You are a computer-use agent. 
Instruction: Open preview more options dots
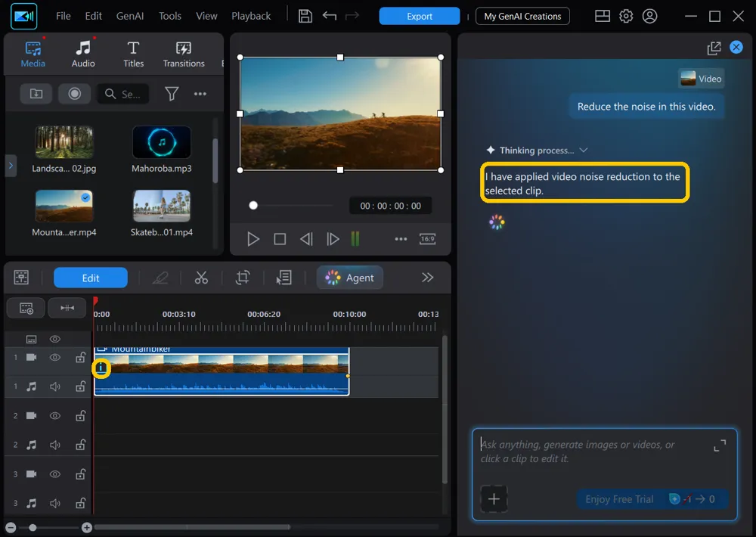[x=401, y=239]
